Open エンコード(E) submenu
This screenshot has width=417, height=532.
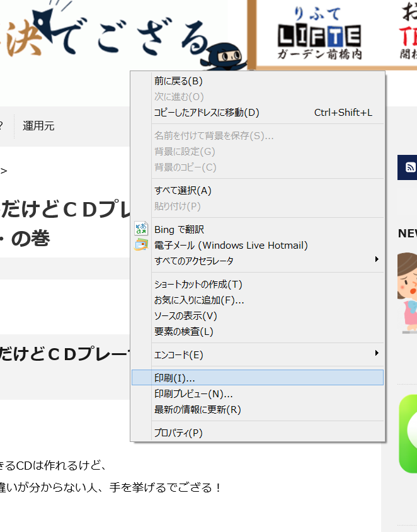point(258,354)
